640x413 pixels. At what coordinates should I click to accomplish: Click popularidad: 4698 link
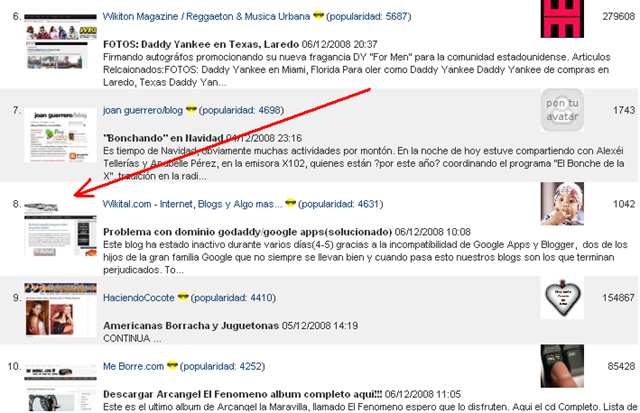241,110
